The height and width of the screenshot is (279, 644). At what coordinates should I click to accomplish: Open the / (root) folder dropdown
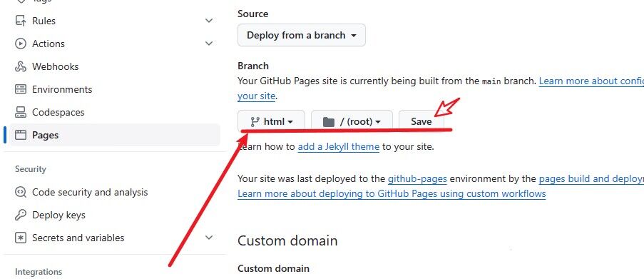[352, 121]
